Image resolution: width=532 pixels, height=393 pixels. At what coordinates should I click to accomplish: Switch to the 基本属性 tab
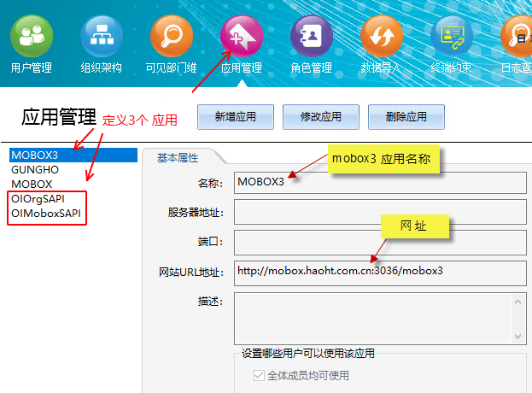[x=177, y=157]
